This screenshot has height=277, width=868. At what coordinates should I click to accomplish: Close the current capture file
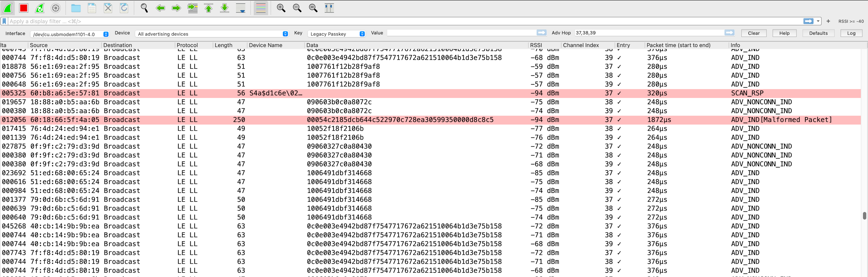pyautogui.click(x=108, y=8)
